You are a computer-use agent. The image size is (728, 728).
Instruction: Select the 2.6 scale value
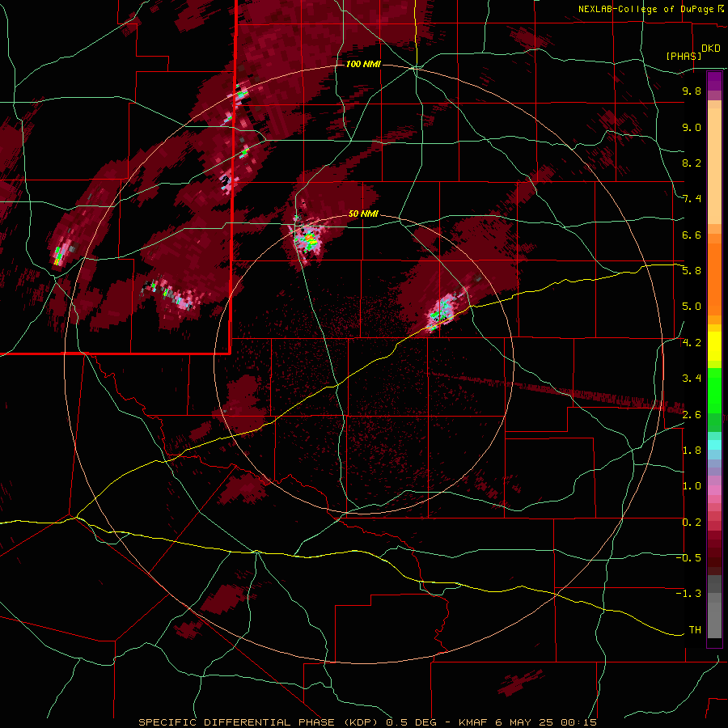click(692, 414)
